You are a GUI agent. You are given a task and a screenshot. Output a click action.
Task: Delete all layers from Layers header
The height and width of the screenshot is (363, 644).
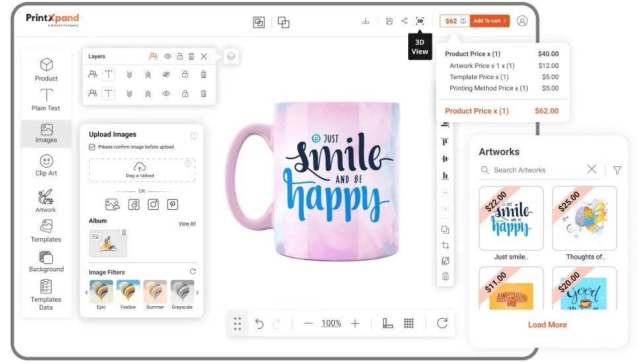192,57
